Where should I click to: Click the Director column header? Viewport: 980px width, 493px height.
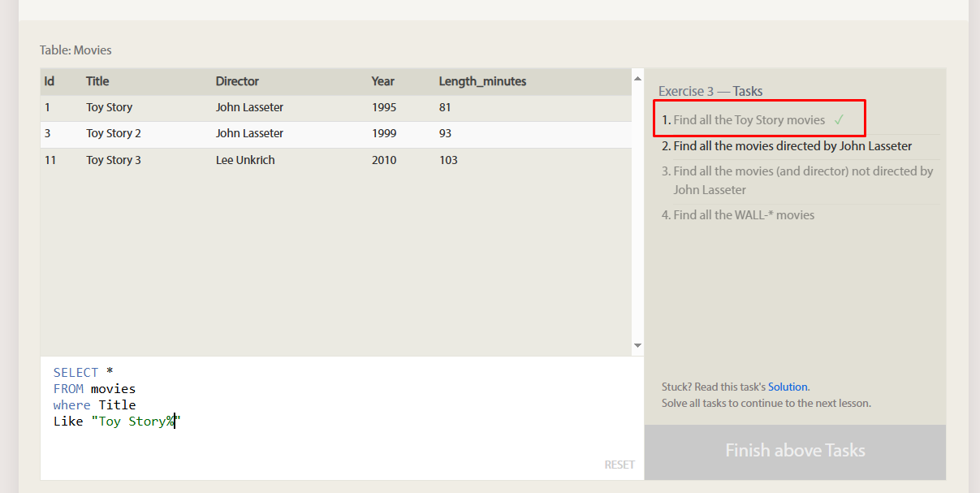[x=237, y=81]
